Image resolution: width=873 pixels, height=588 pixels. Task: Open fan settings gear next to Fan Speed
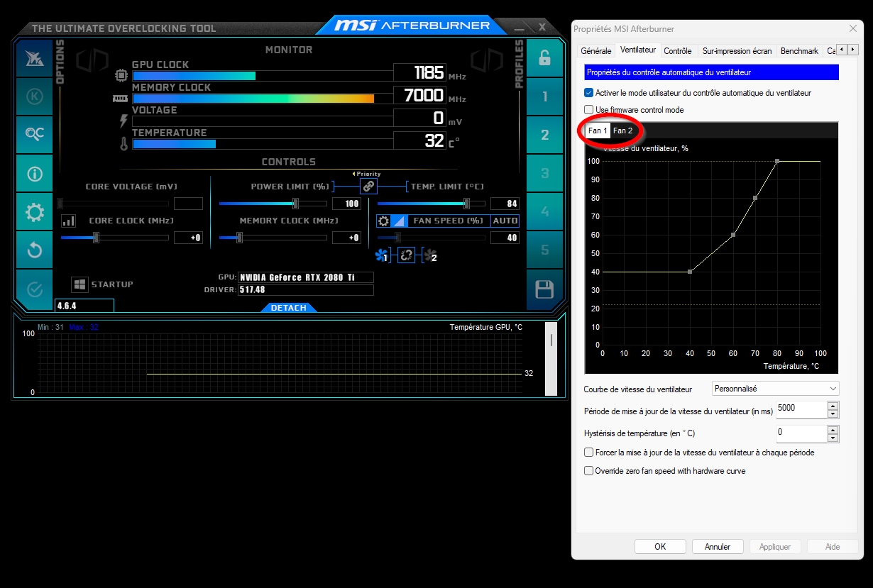tap(383, 221)
